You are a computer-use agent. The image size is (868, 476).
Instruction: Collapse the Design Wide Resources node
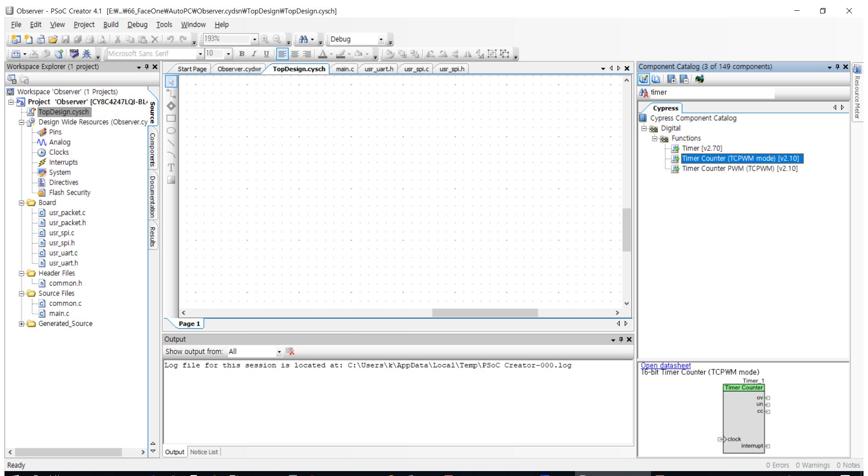coord(21,122)
